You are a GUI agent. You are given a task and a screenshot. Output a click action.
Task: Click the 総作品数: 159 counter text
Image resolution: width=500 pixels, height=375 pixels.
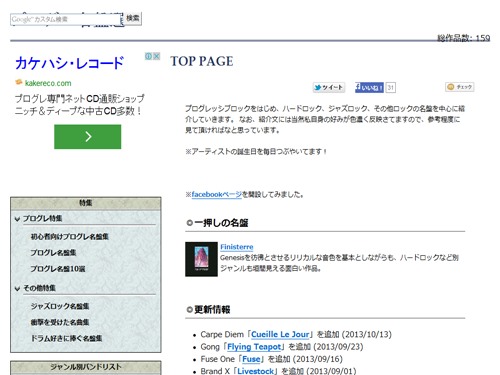[x=464, y=38]
